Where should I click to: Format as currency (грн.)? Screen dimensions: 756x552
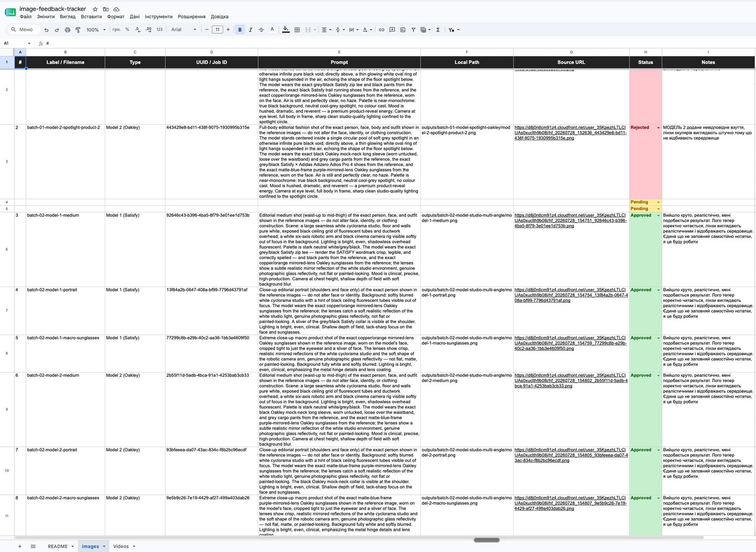pyautogui.click(x=117, y=30)
